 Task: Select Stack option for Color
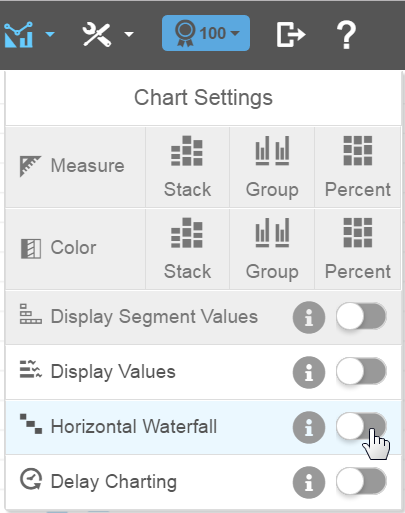pos(187,249)
